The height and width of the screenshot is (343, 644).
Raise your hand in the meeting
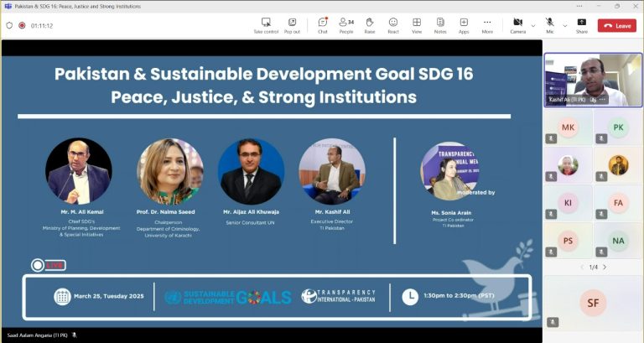tap(370, 25)
